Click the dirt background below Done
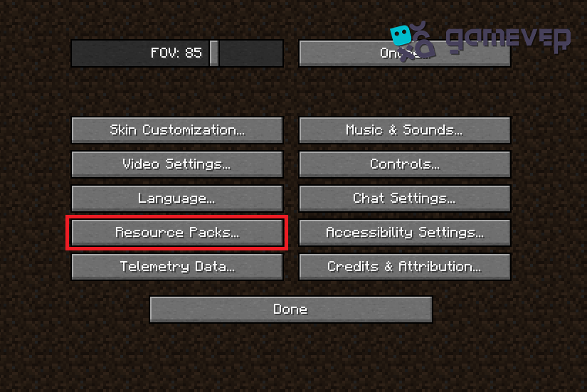 coord(291,356)
